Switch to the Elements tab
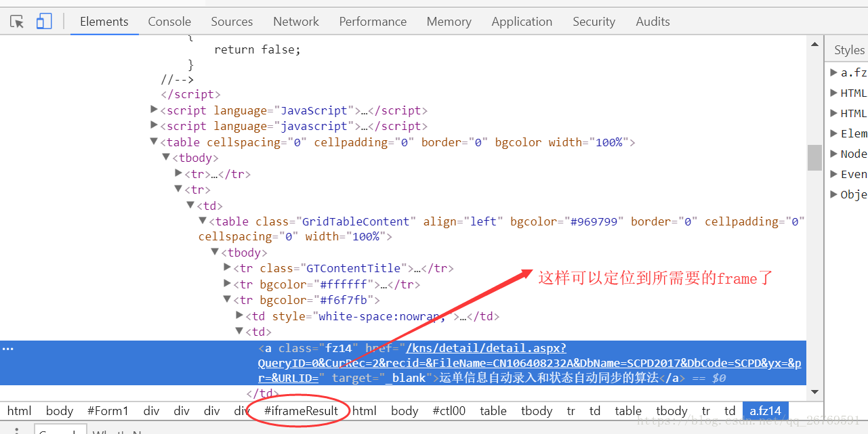The image size is (868, 434). pos(104,22)
